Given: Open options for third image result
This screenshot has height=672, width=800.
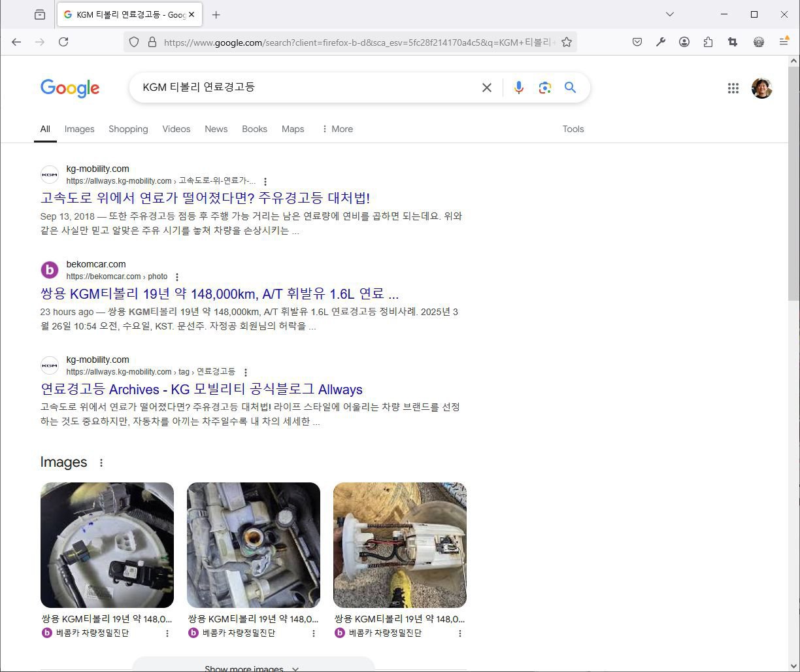Looking at the screenshot, I should pyautogui.click(x=460, y=633).
